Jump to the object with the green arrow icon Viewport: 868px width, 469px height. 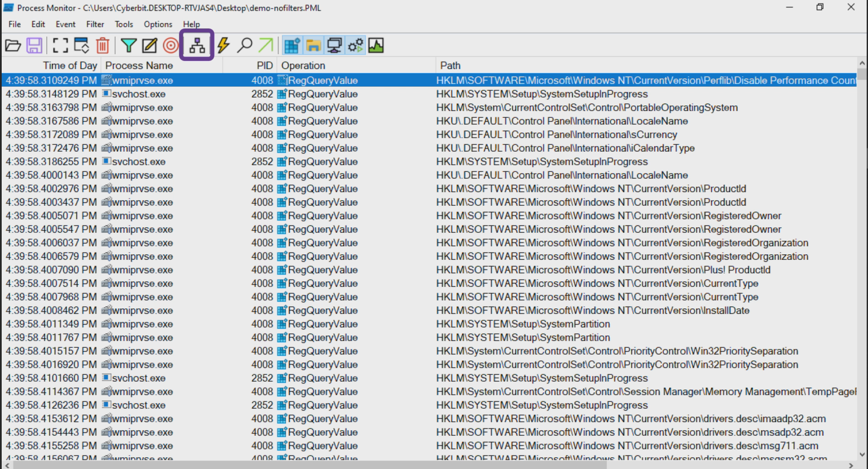pos(266,46)
